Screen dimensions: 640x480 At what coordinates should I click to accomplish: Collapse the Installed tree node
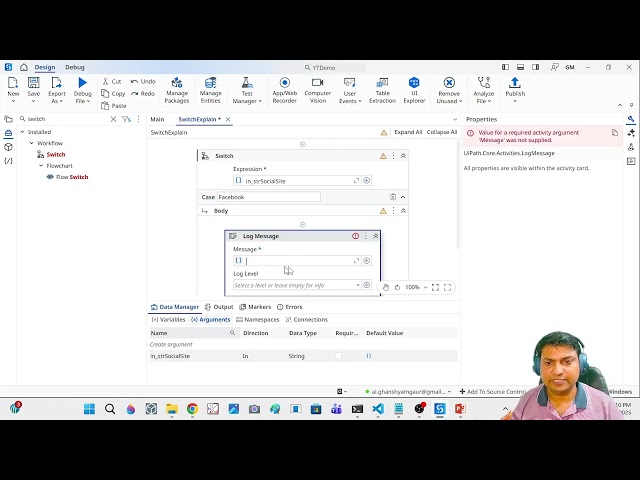[22, 132]
